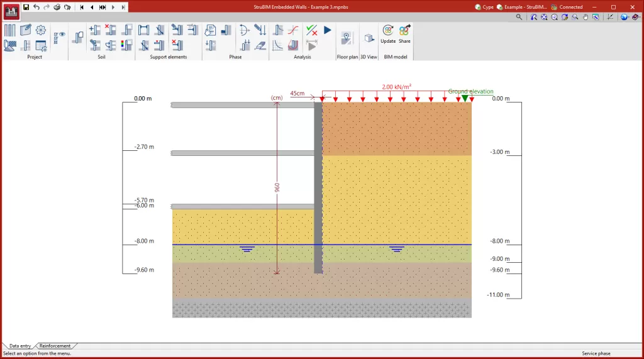Image resolution: width=644 pixels, height=359 pixels.
Task: Click the magnifier search icon
Action: pos(519,17)
